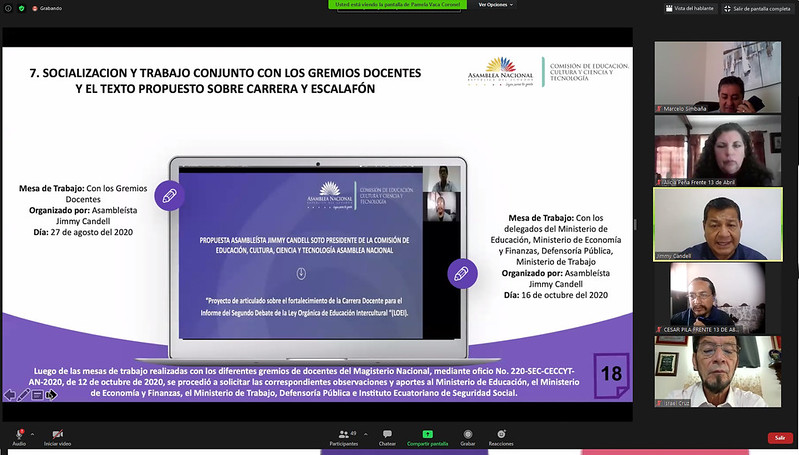Image resolution: width=799 pixels, height=455 pixels.
Task: Expand participants options caret
Action: point(366,434)
